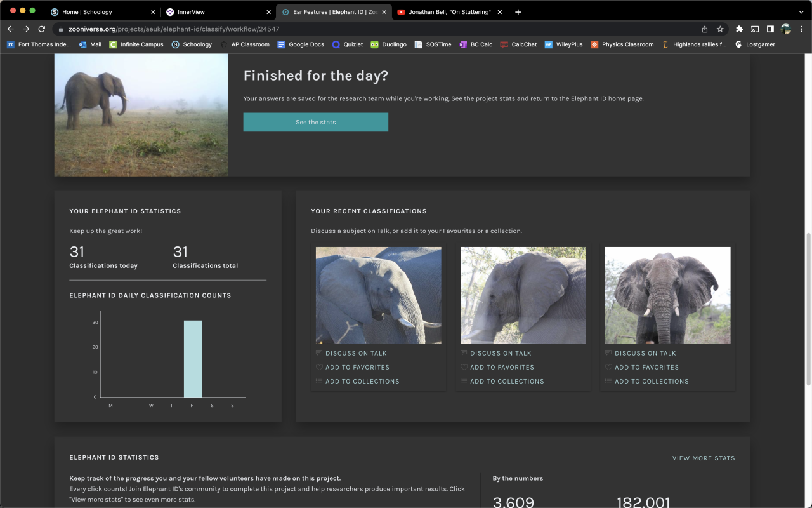The width and height of the screenshot is (812, 508).
Task: Open a new browser tab
Action: coord(518,12)
